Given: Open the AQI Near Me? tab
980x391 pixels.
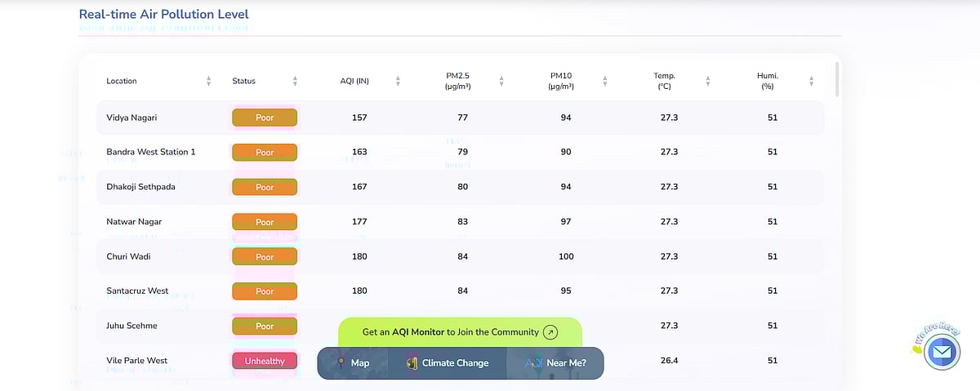Looking at the screenshot, I should (555, 363).
